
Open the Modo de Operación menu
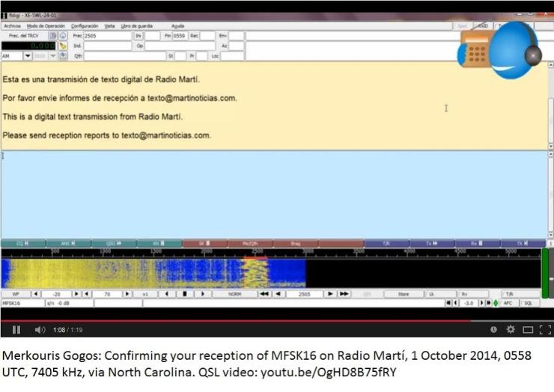46,26
